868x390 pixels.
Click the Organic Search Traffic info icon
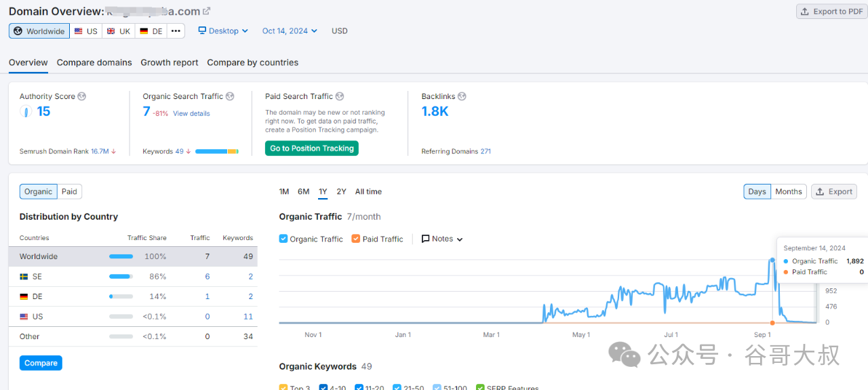click(x=230, y=96)
